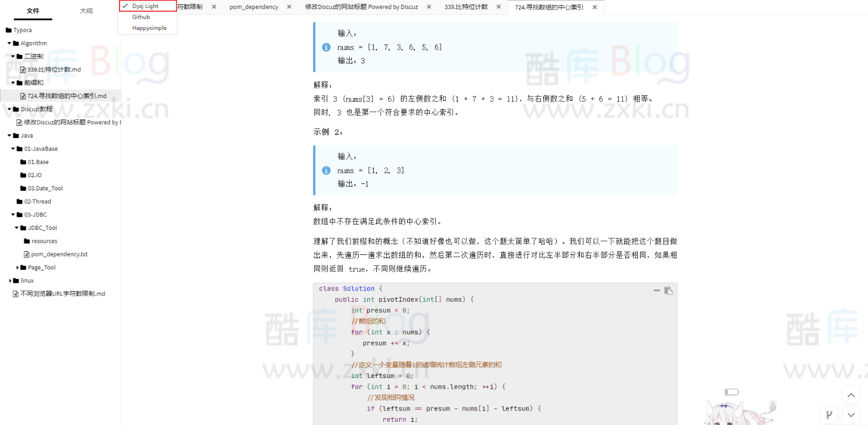Select the Happysimple theme
Image resolution: width=868 pixels, height=425 pixels.
pyautogui.click(x=147, y=28)
